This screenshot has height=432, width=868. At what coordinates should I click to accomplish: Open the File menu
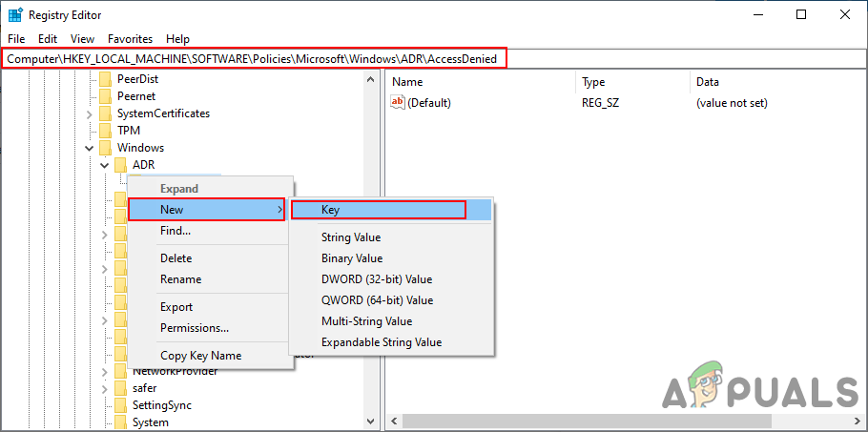click(x=16, y=39)
